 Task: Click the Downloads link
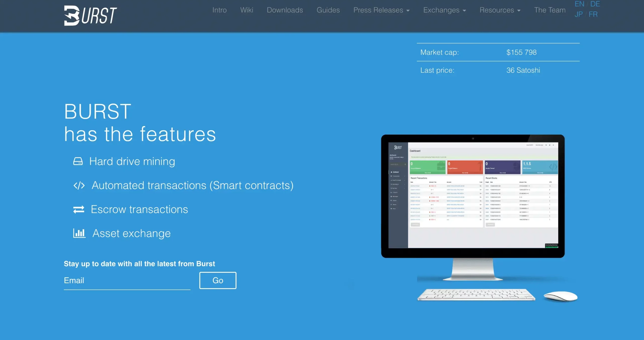[285, 9]
